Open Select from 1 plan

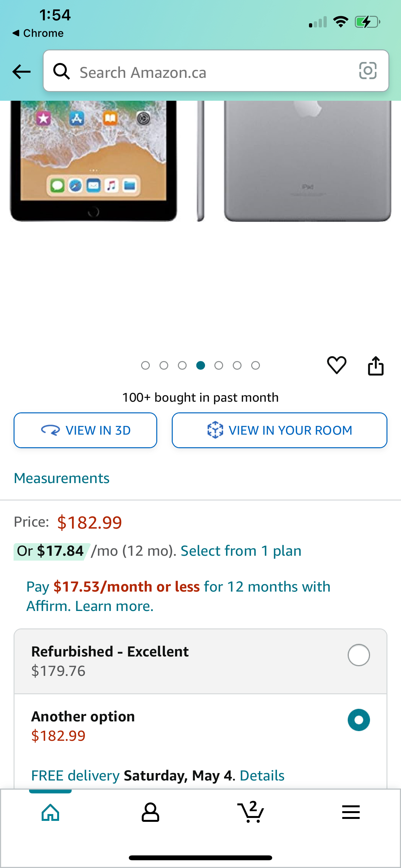[x=241, y=551]
